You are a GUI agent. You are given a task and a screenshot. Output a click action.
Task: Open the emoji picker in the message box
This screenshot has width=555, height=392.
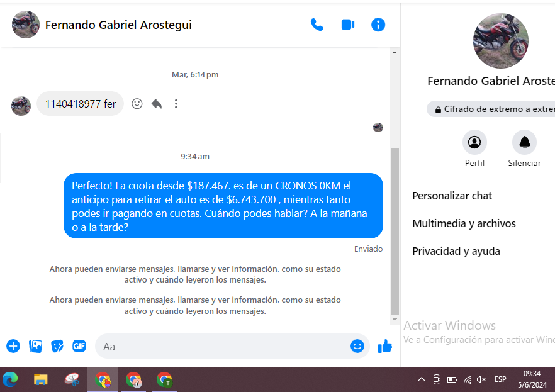click(x=357, y=346)
